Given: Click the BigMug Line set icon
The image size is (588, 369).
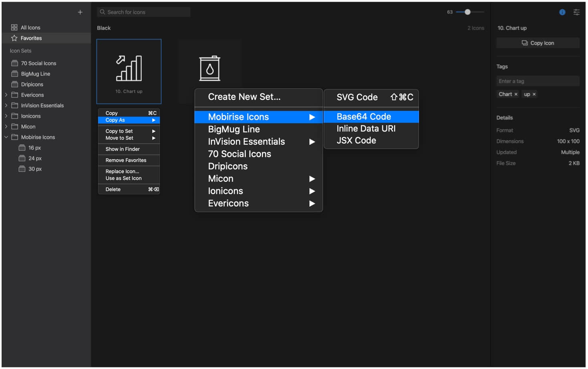Looking at the screenshot, I should pos(15,74).
